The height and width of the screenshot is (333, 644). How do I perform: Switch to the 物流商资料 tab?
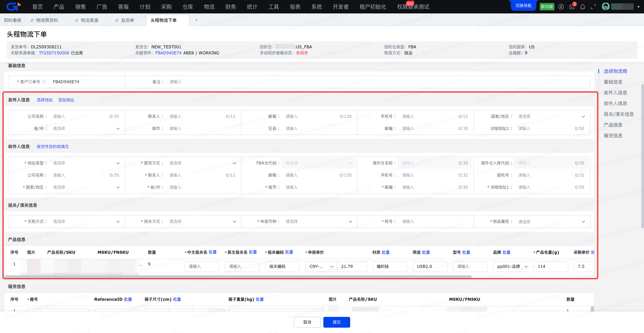tap(47, 20)
